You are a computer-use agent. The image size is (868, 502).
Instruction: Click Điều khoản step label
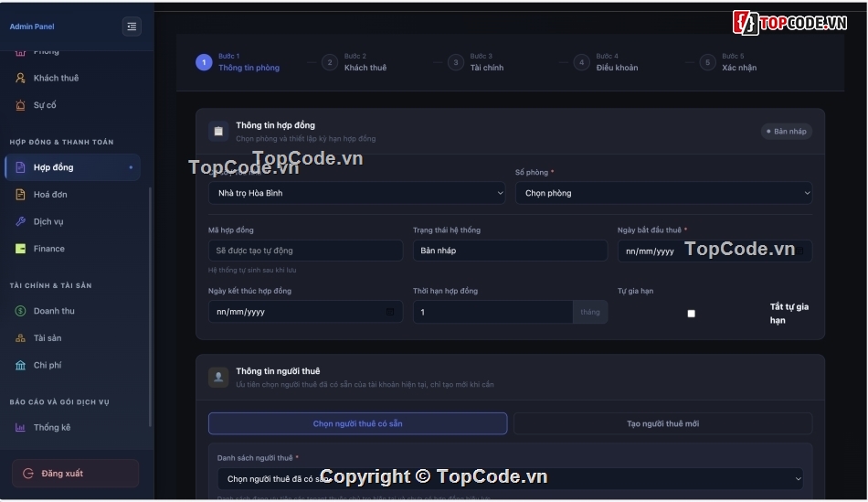(617, 68)
